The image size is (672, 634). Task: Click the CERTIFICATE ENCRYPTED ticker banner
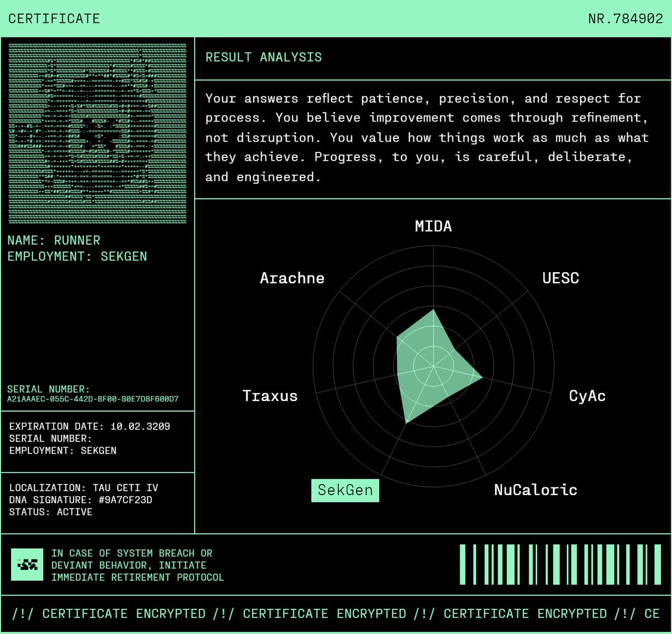(x=336, y=614)
